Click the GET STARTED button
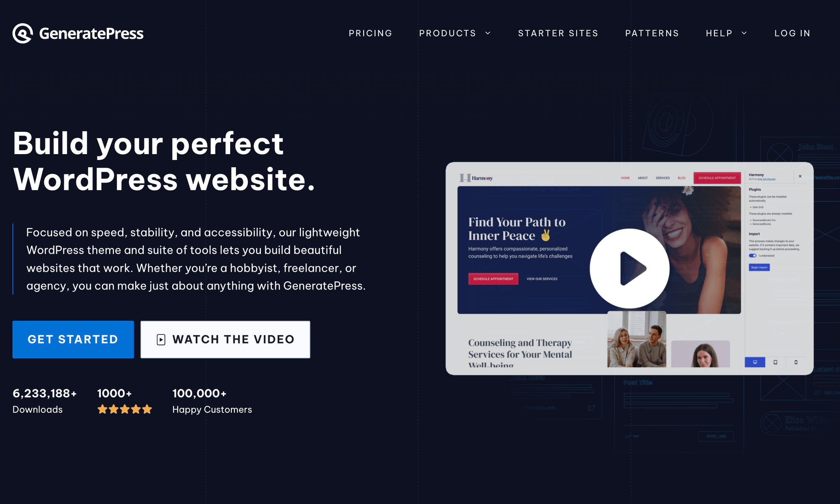The width and height of the screenshot is (840, 504). point(73,339)
